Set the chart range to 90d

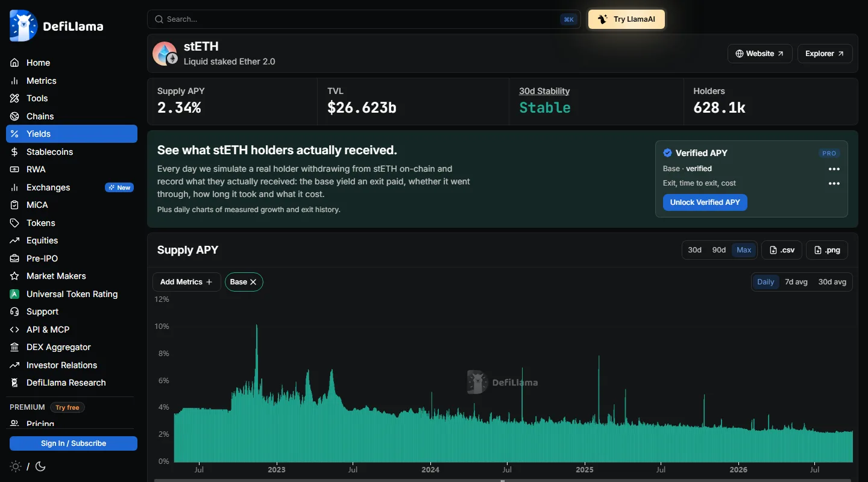tap(719, 250)
